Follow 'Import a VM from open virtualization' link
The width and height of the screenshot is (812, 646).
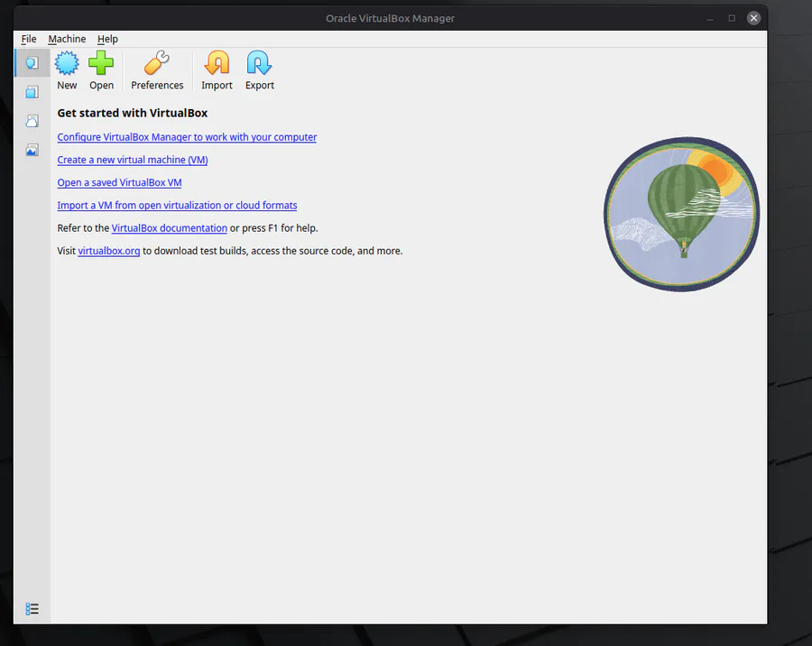tap(177, 206)
